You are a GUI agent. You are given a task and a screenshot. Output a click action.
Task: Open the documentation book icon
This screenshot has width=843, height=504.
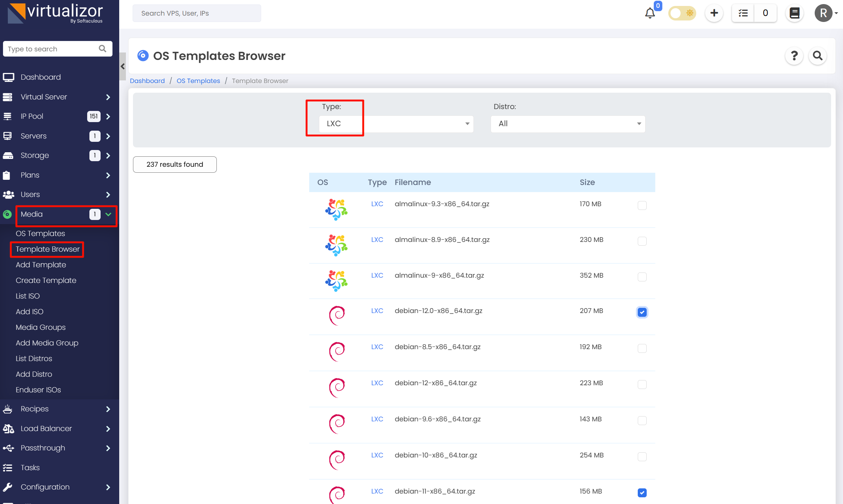[794, 13]
